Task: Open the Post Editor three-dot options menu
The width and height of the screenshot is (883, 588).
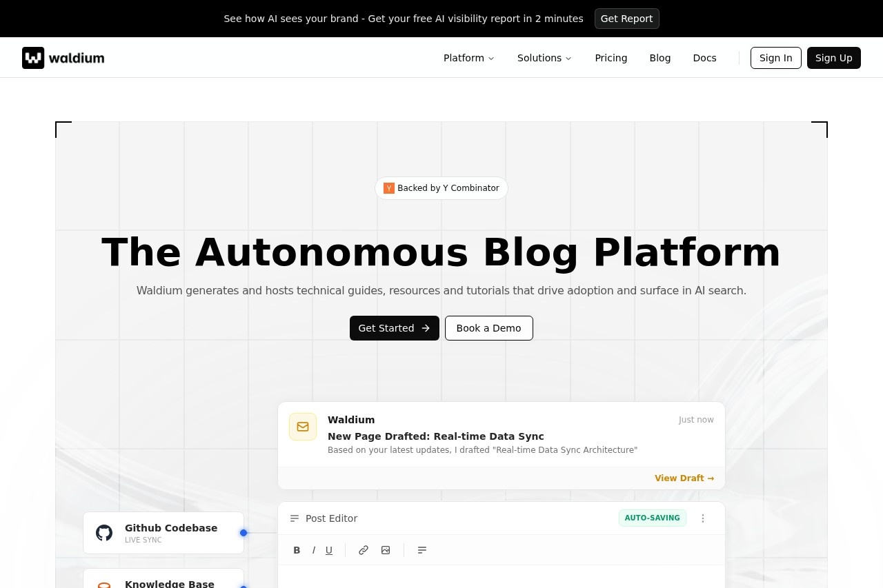Action: pos(703,518)
